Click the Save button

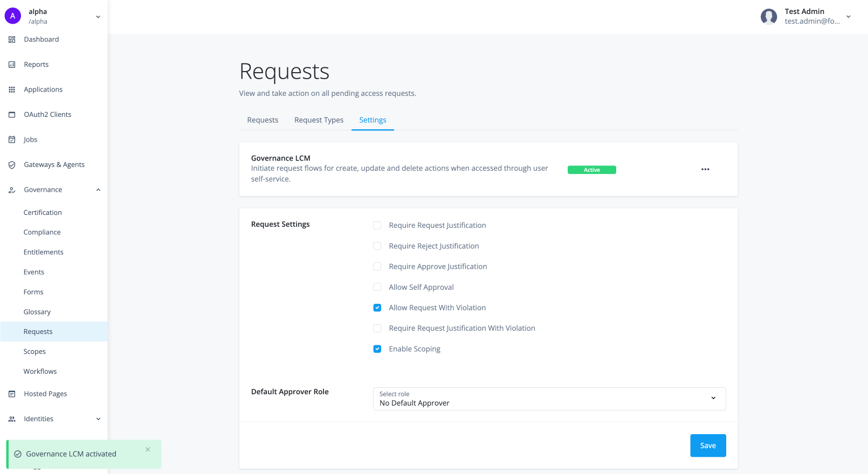(x=707, y=445)
